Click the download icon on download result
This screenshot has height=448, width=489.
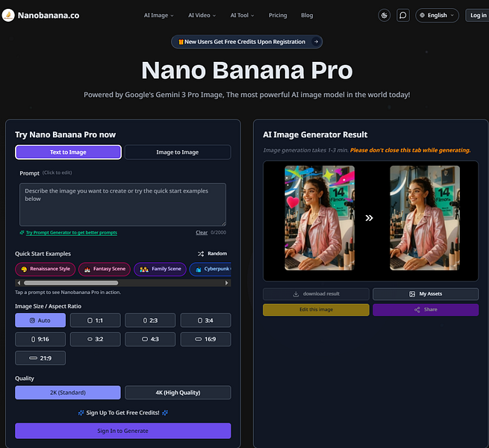coord(296,294)
